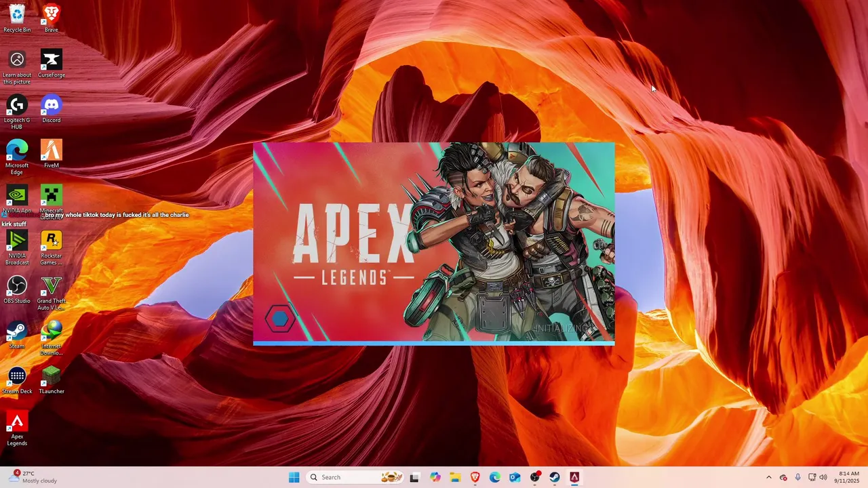Open the volume control in system tray
The height and width of the screenshot is (488, 868).
(x=823, y=477)
